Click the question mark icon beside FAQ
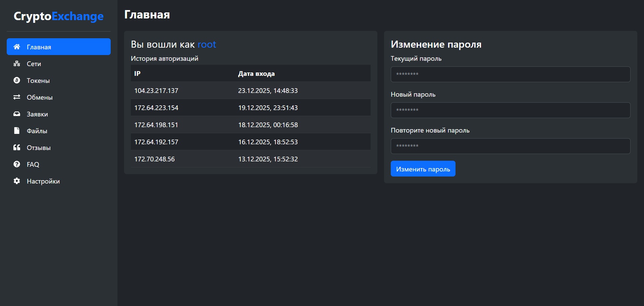644x306 pixels. (x=17, y=164)
